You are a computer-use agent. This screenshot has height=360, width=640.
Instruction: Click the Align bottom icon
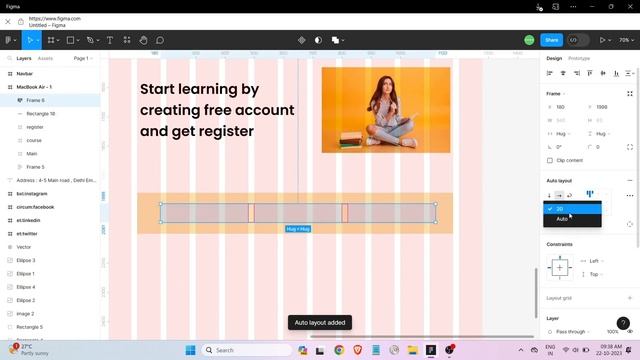point(616,73)
